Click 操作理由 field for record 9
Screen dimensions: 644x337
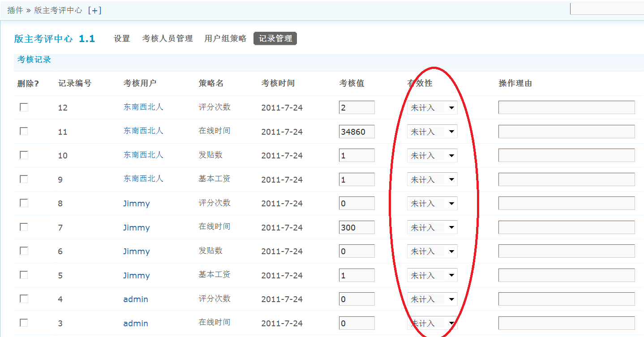click(x=567, y=179)
